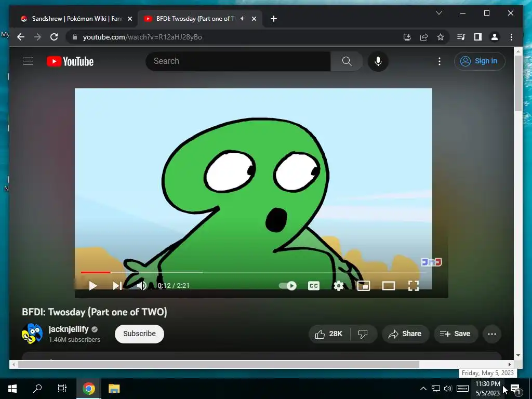Show hidden system tray icons
Image resolution: width=532 pixels, height=399 pixels.
(423, 389)
